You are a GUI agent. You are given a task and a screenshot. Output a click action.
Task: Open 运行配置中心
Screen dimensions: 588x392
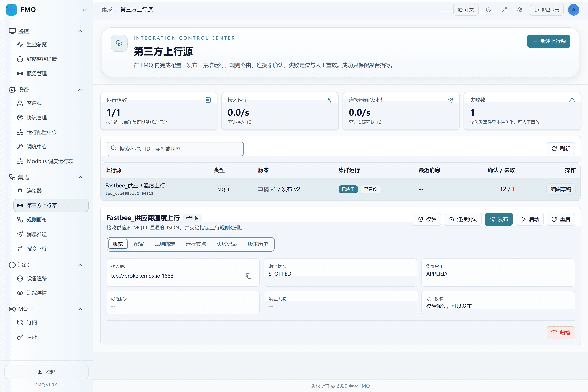coord(51,132)
